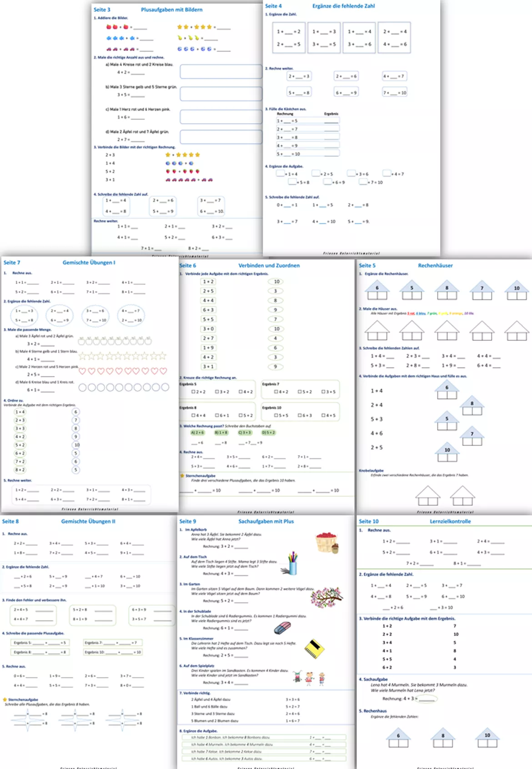The image size is (532, 769).
Task: Select the blossom branch picture on Seite 9
Action: (326, 597)
